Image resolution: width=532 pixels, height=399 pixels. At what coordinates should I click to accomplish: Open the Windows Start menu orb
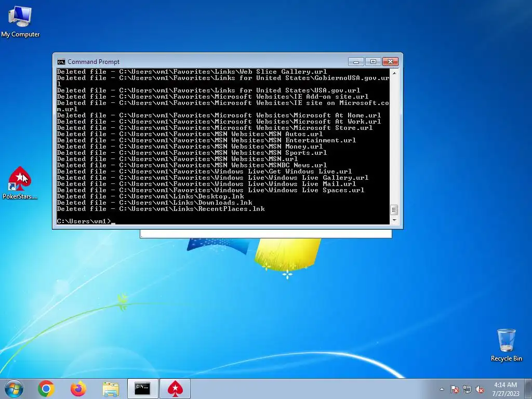[x=14, y=389]
